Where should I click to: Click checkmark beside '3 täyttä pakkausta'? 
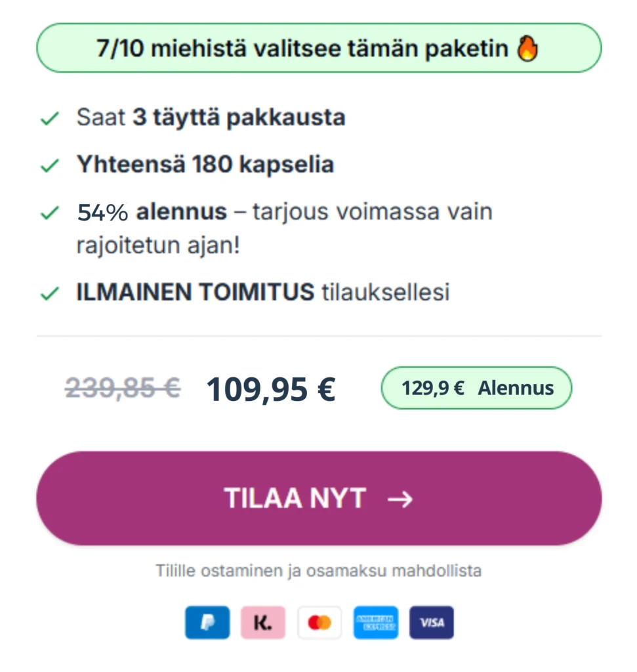49,119
